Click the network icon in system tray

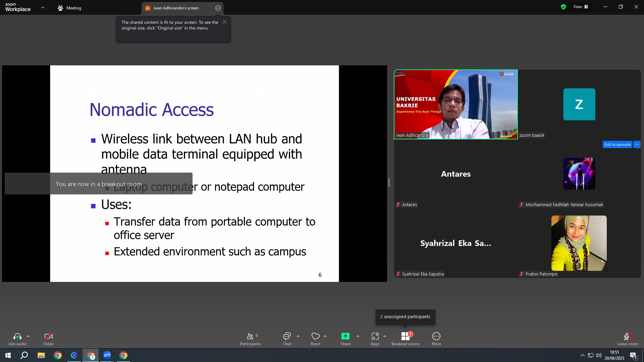(x=591, y=355)
